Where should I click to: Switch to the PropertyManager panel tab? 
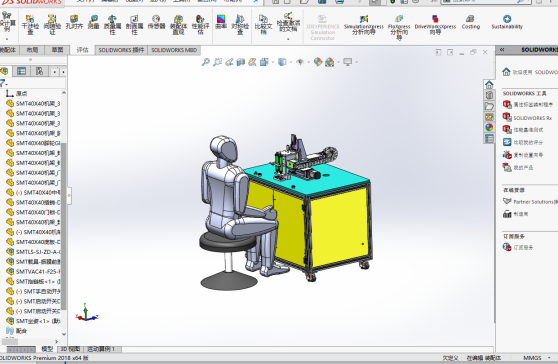pos(22,71)
